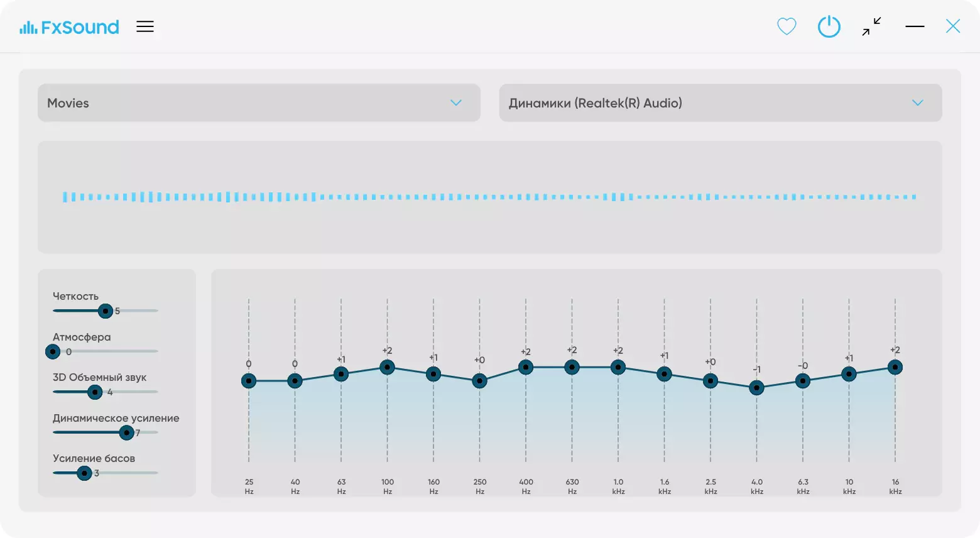Click the Атмосфера slider handle
This screenshot has height=538, width=980.
(53, 351)
